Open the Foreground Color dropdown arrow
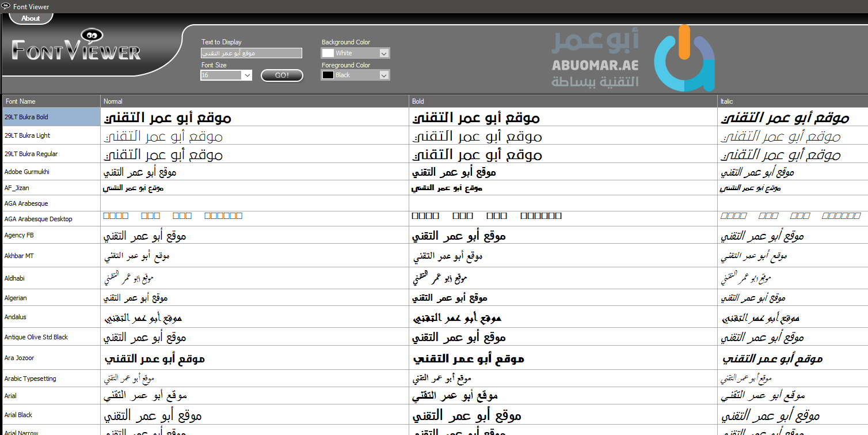 coord(384,75)
